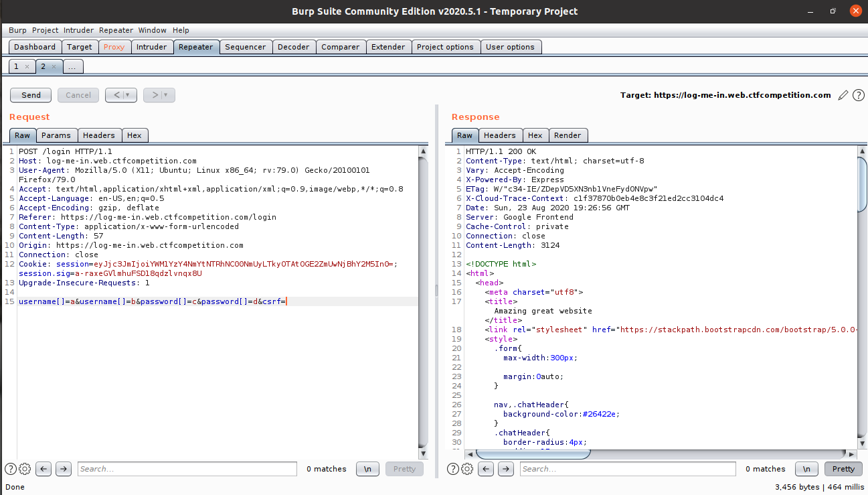Click the Server: Google Frontend response header
Viewport: 868px width, 495px height.
(x=519, y=217)
